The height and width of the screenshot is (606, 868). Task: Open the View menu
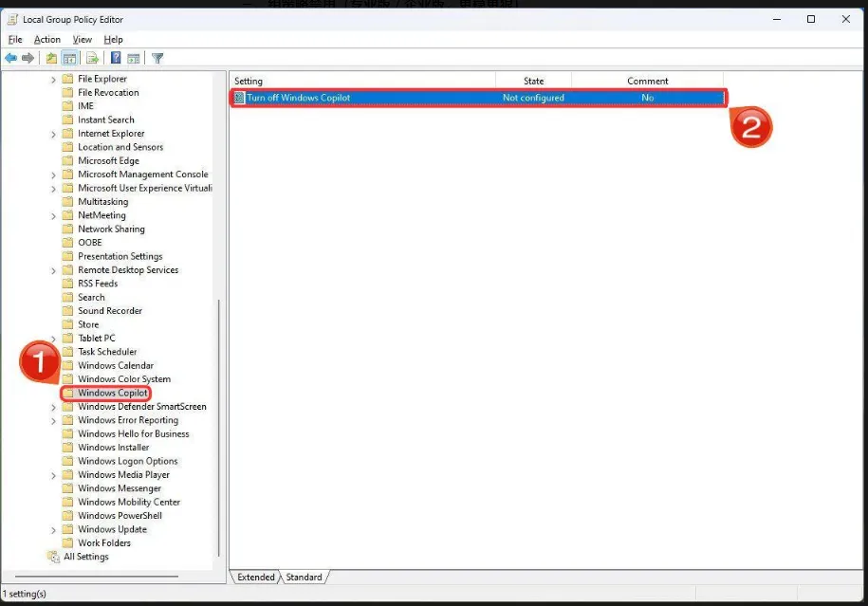click(82, 39)
